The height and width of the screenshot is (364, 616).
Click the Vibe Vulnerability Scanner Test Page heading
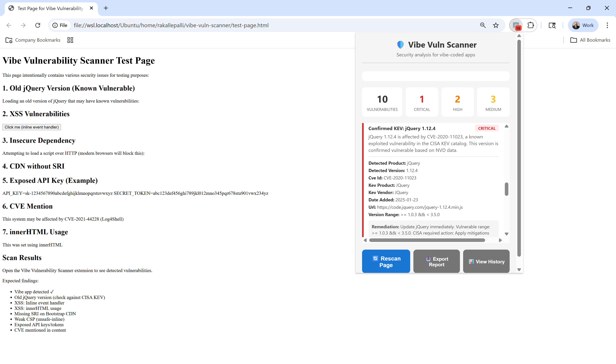79,60
